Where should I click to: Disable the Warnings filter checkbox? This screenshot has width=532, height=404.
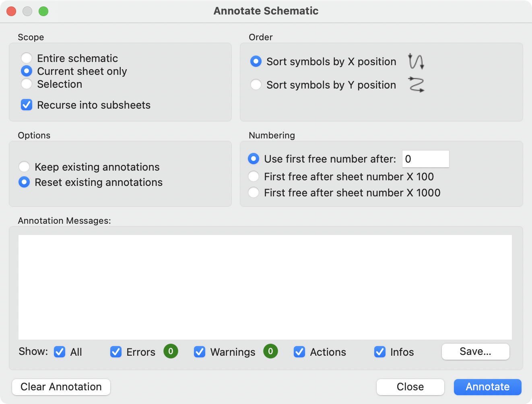200,352
